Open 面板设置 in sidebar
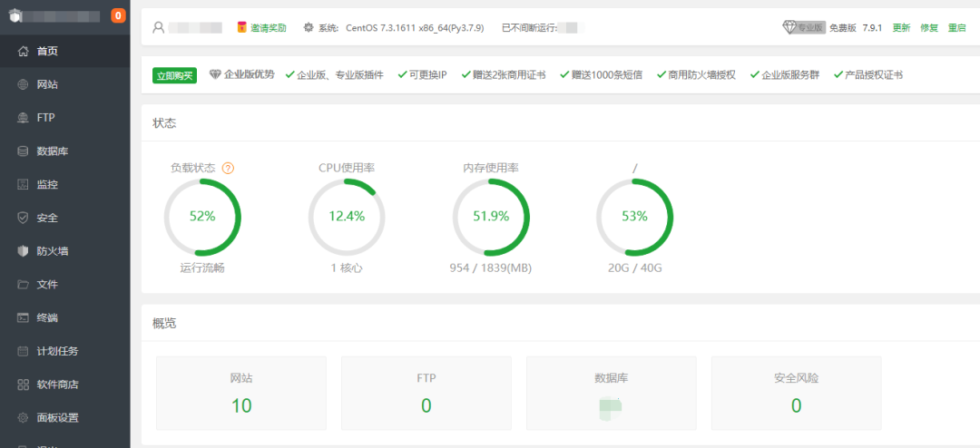 [57, 418]
